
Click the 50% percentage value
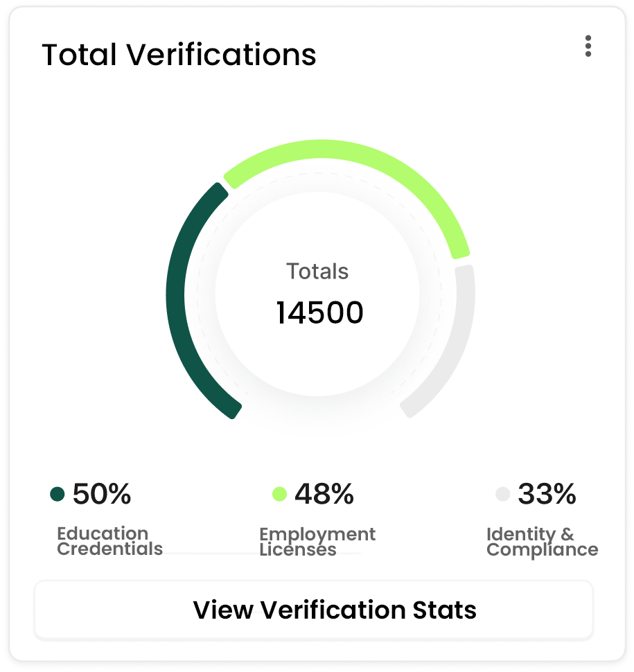point(102,495)
